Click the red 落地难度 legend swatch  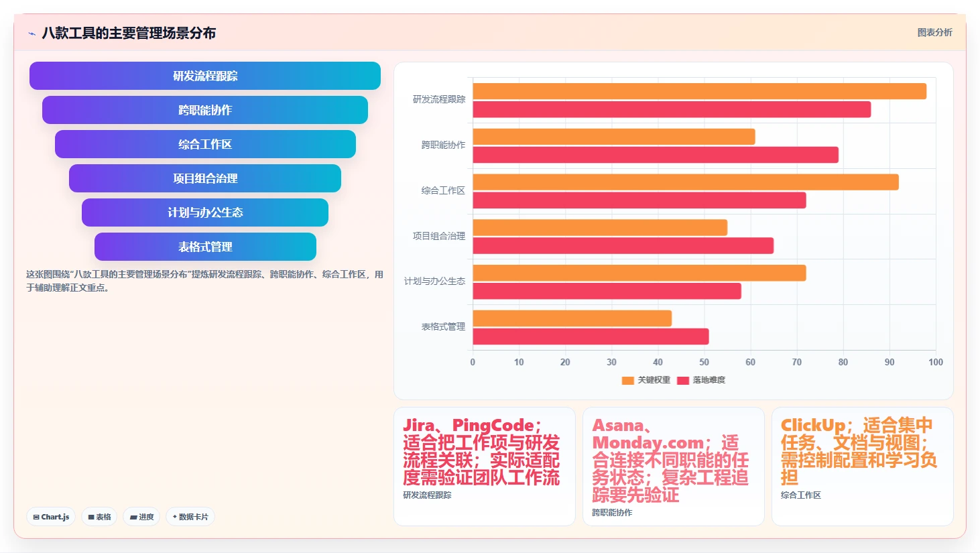click(683, 380)
